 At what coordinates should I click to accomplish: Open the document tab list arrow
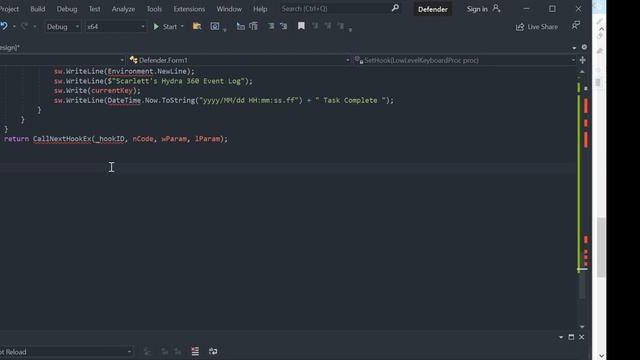coord(574,48)
